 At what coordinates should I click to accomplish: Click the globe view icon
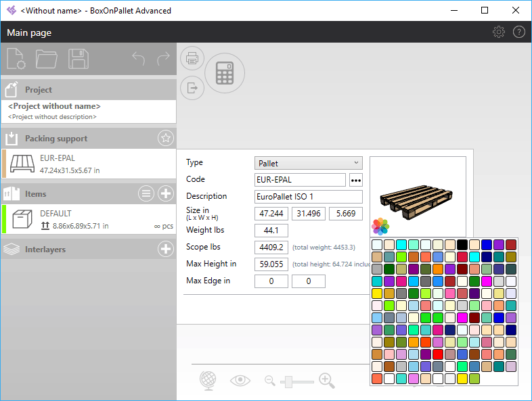click(x=208, y=380)
